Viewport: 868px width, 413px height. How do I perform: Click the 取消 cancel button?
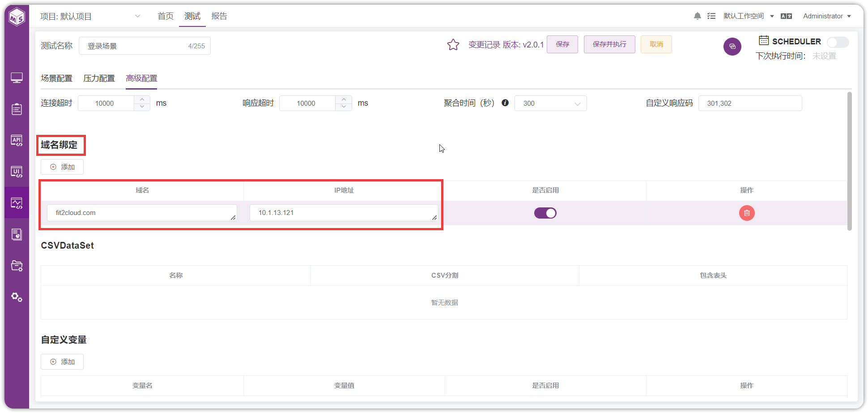tap(656, 44)
